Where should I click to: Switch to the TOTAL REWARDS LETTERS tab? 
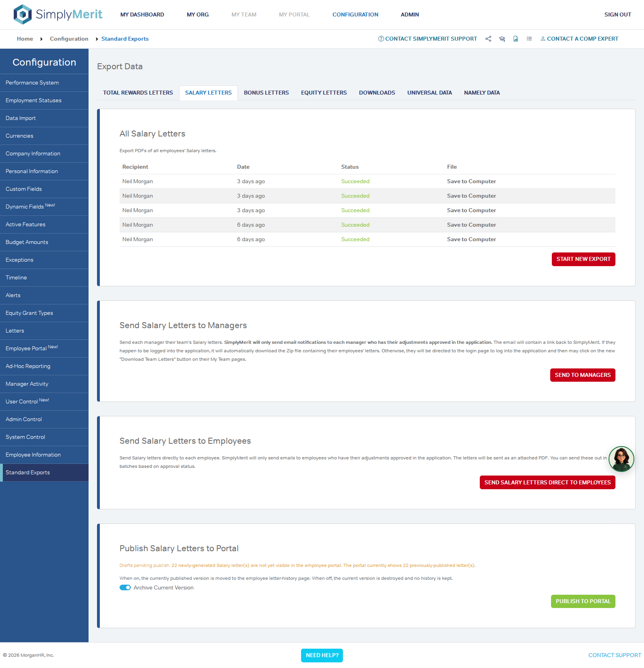[x=138, y=93]
